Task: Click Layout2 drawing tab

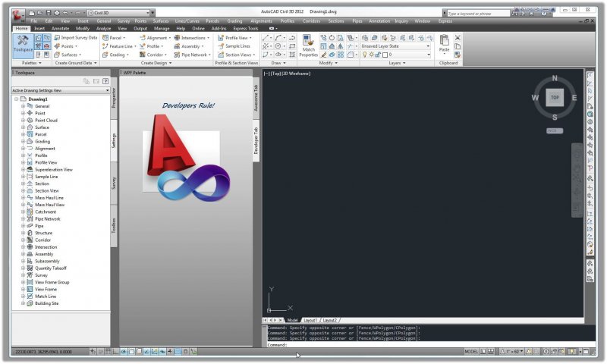Action: [x=330, y=320]
